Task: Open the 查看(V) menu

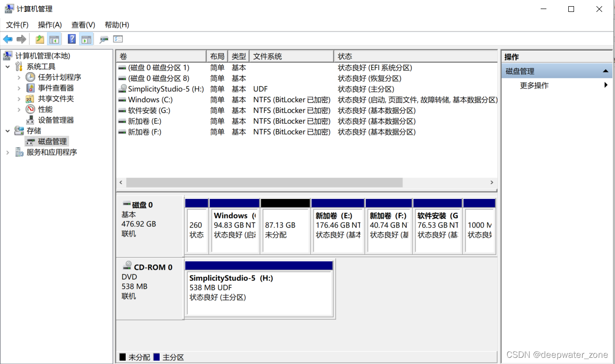Action: [83, 25]
